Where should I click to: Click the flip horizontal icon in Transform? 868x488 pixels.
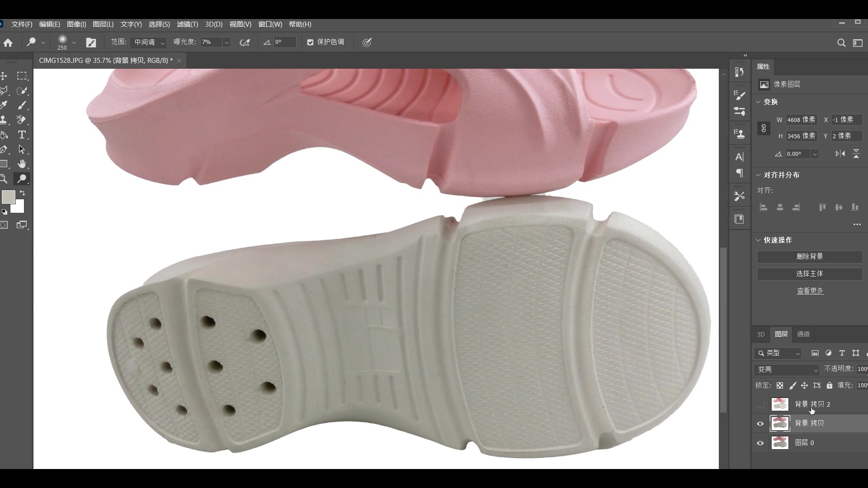click(x=840, y=154)
